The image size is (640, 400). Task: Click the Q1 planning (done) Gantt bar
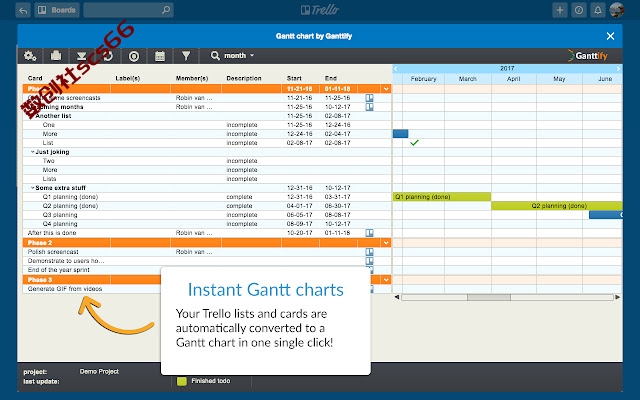click(x=442, y=197)
